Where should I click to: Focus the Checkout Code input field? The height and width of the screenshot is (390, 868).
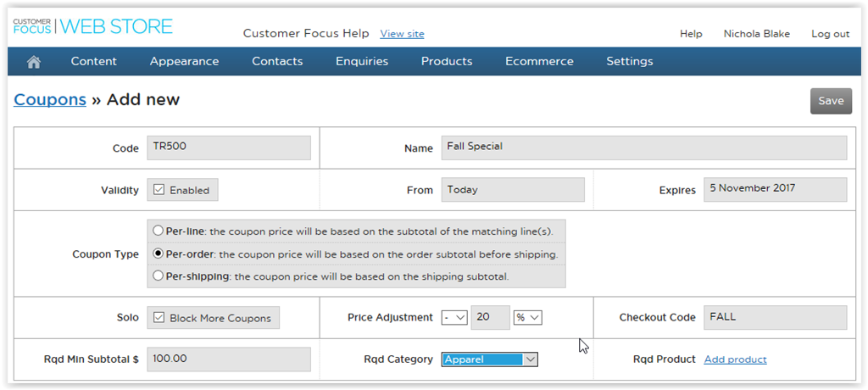coord(775,318)
